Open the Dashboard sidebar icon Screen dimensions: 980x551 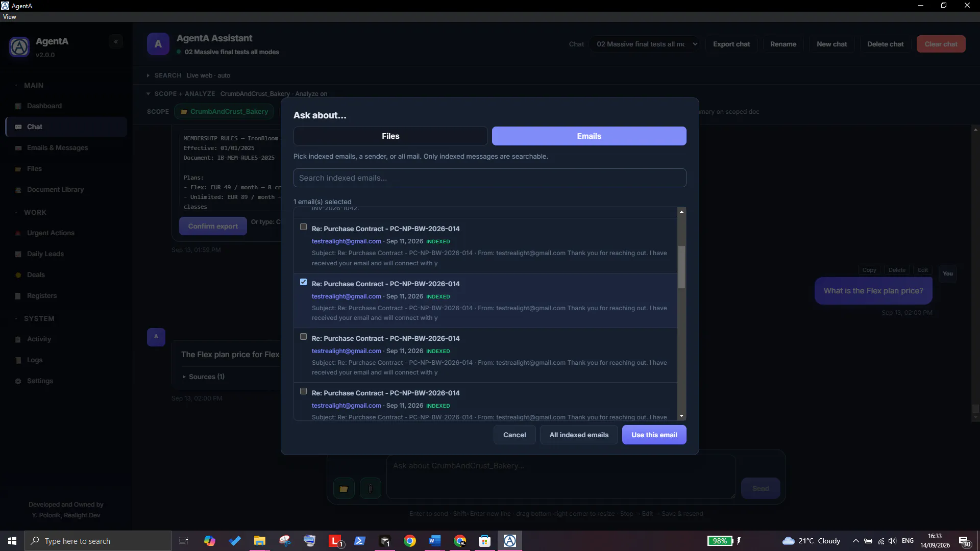point(18,106)
